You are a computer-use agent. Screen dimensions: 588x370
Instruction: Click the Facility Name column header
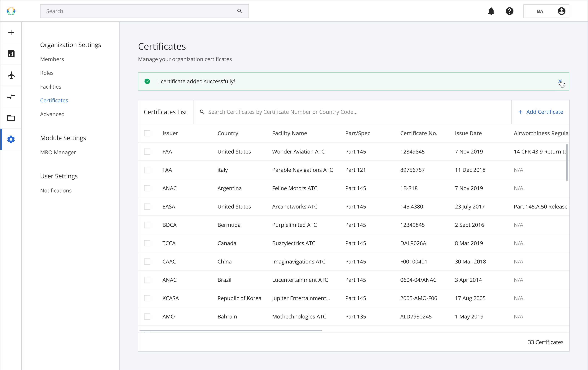[x=290, y=133]
